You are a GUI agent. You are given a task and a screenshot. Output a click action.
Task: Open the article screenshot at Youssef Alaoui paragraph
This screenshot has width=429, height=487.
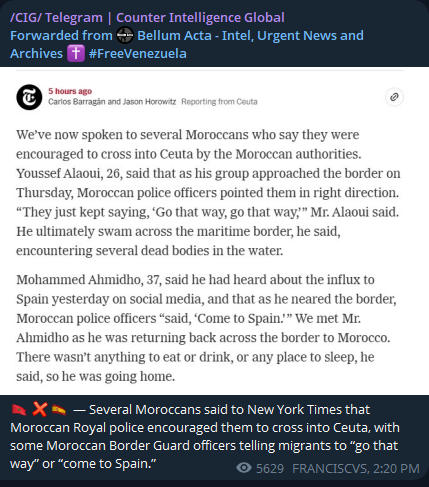pos(208,192)
